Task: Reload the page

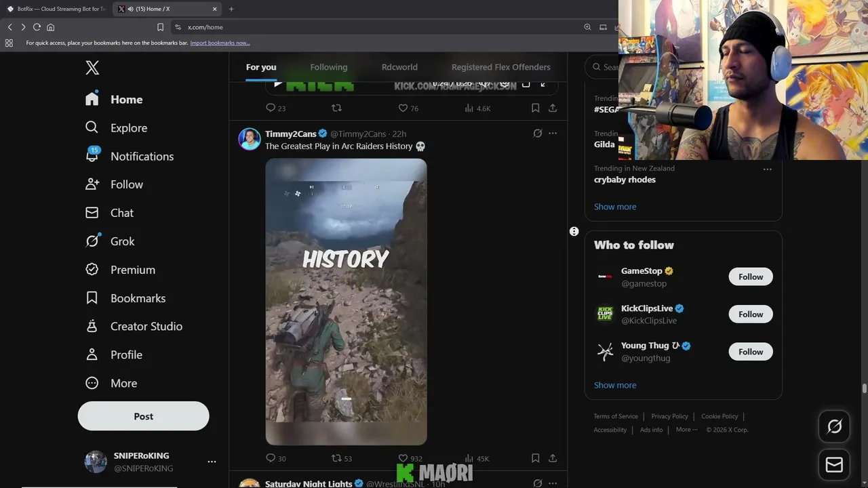Action: pyautogui.click(x=37, y=27)
